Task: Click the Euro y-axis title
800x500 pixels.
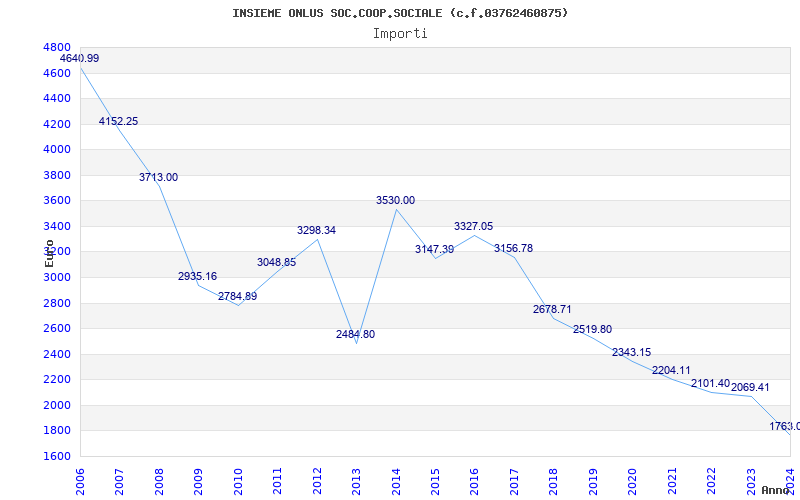Action: point(49,254)
